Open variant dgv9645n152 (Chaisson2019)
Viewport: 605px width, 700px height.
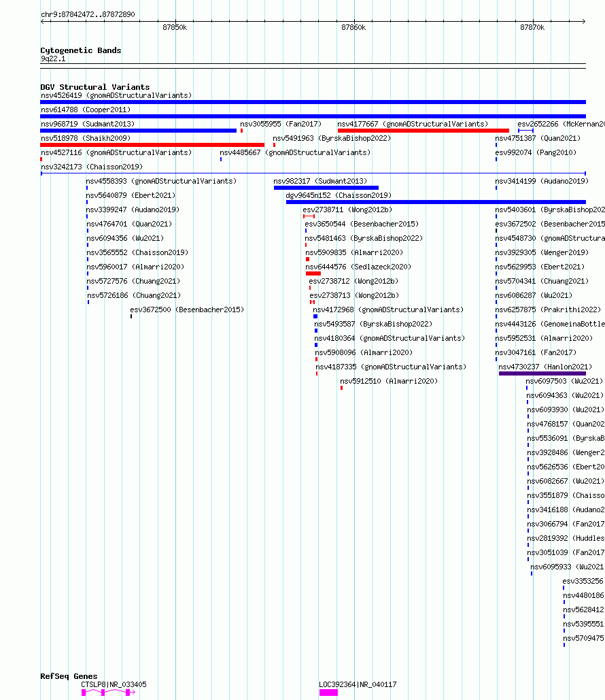[339, 195]
